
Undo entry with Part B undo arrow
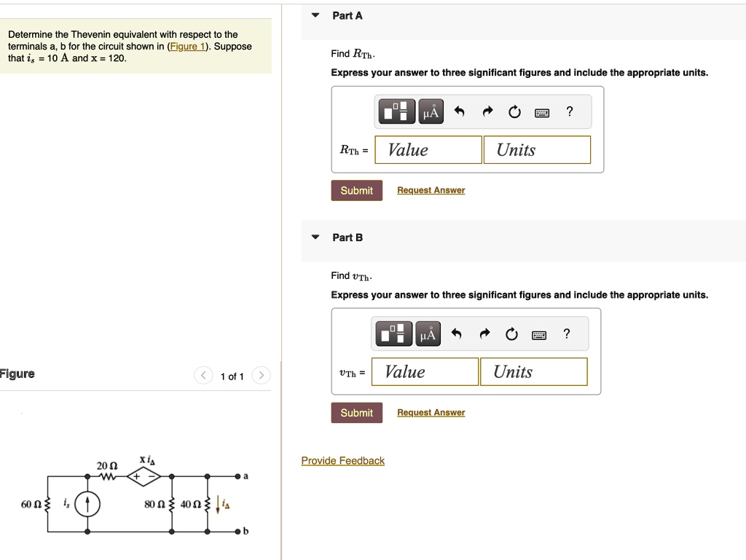pyautogui.click(x=456, y=334)
